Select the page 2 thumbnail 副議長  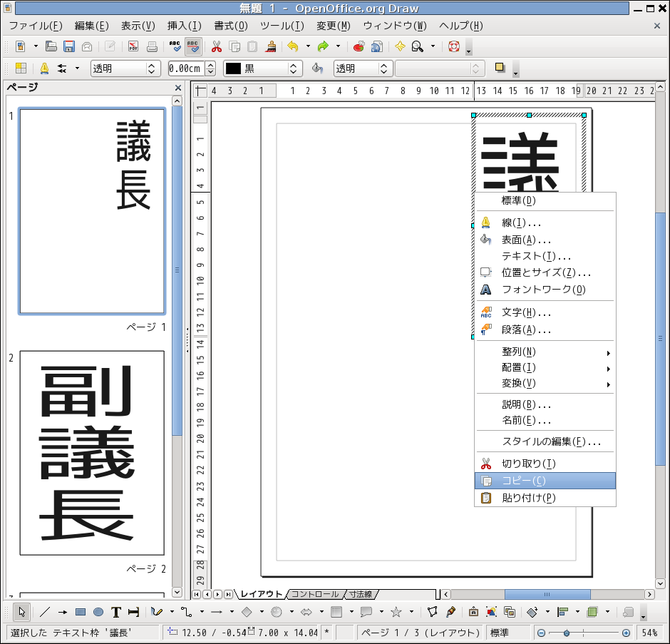[92, 453]
